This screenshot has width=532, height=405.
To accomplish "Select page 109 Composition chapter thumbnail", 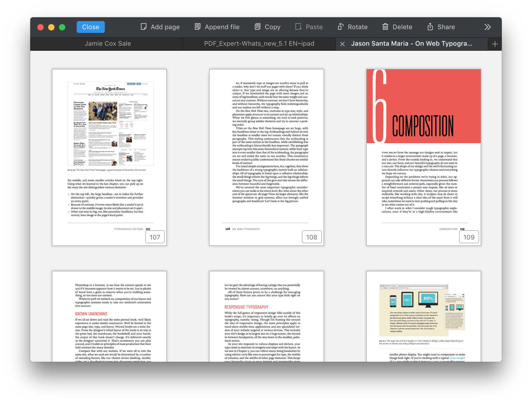I will pyautogui.click(x=424, y=157).
